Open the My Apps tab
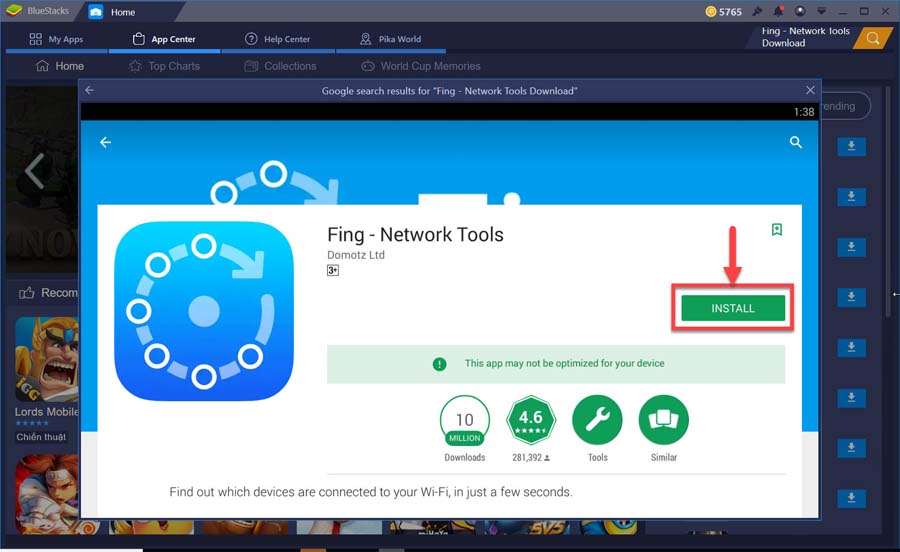This screenshot has height=552, width=900. coord(56,39)
